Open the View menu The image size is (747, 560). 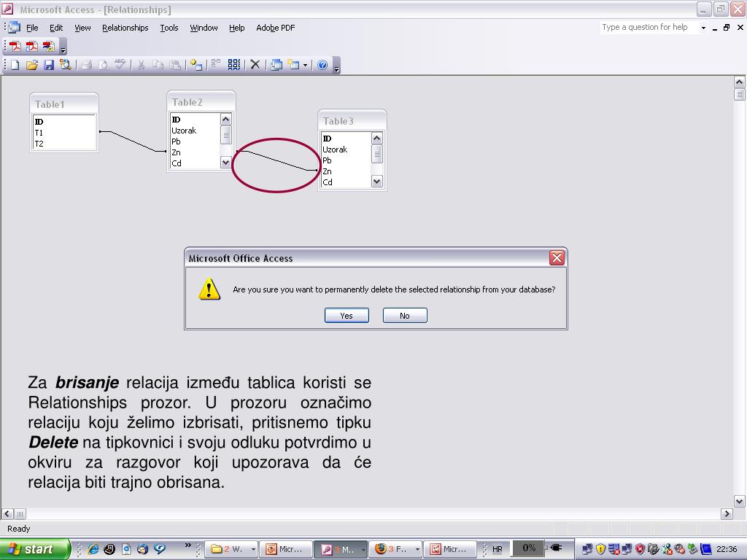point(82,28)
